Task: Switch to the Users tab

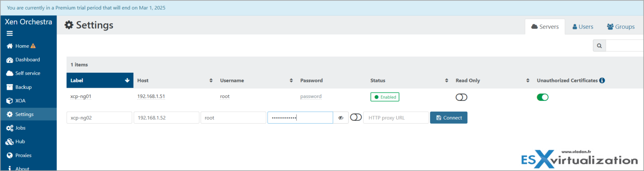Action: [x=582, y=27]
